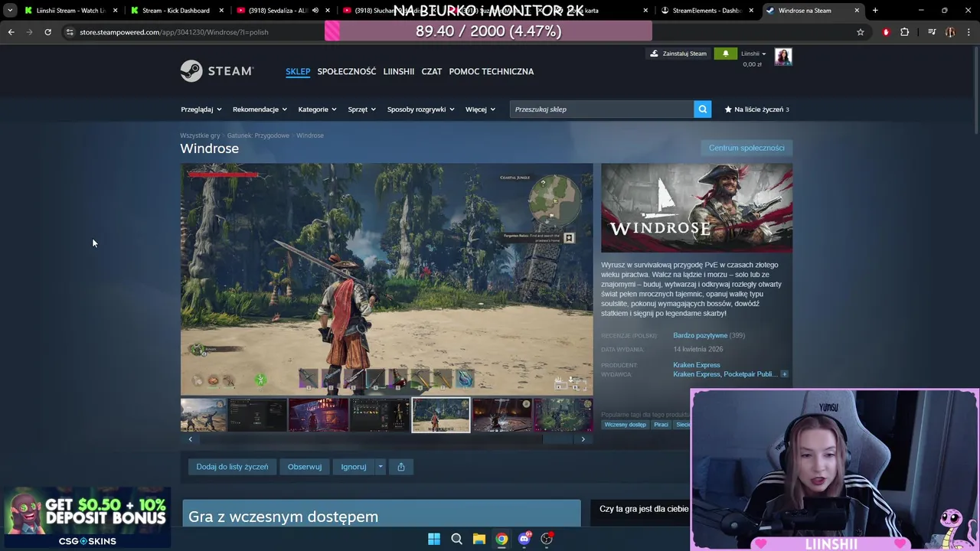This screenshot has height=551, width=980.
Task: Bookmark this page with the star icon
Action: tap(861, 32)
